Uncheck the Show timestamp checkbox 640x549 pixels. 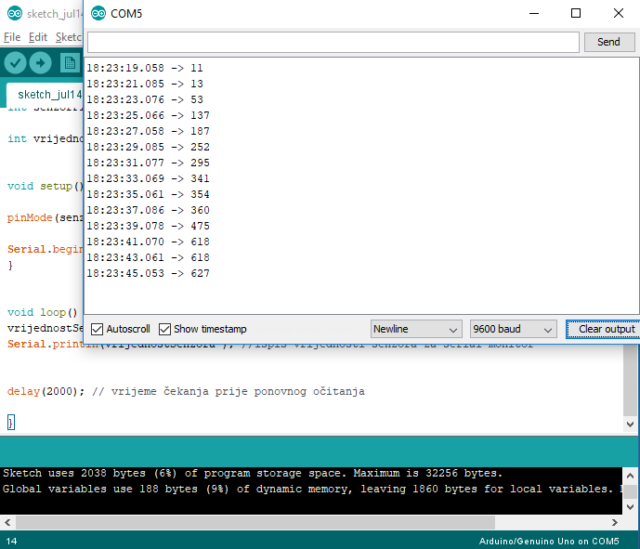tap(165, 329)
